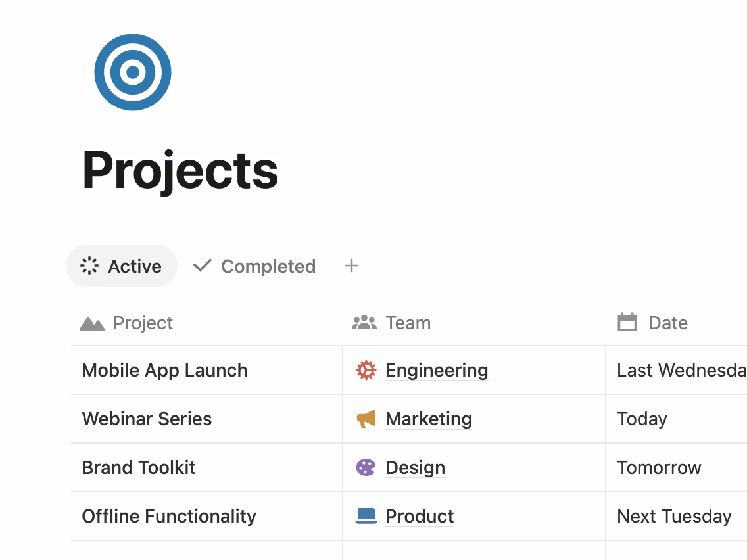Click the Projects page title
Viewport: 747px width, 560px height.
180,170
